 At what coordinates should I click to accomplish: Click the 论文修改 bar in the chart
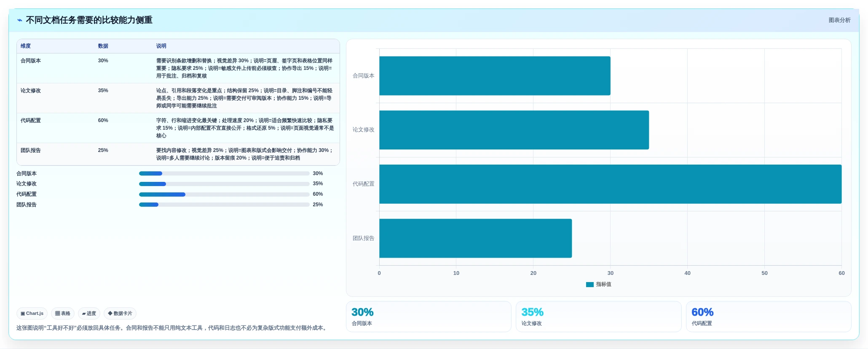pos(514,130)
